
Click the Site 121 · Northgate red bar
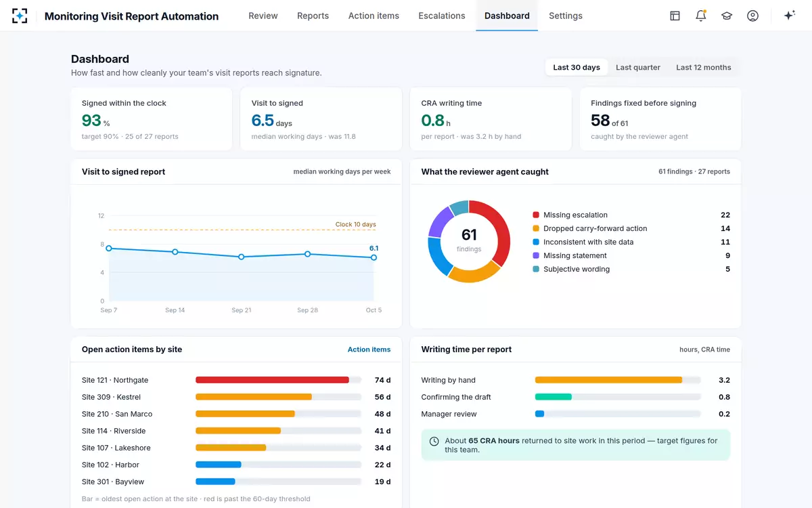coord(272,380)
